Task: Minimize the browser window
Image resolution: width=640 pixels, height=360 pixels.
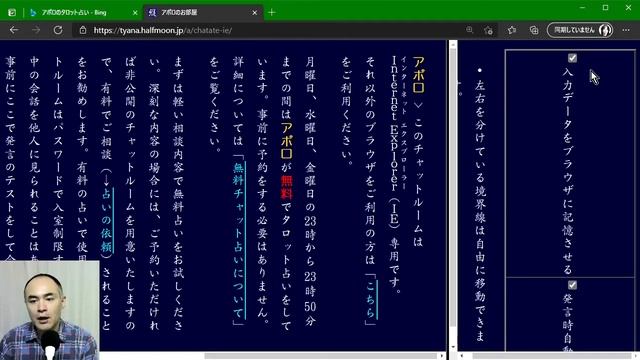Action: pyautogui.click(x=582, y=7)
